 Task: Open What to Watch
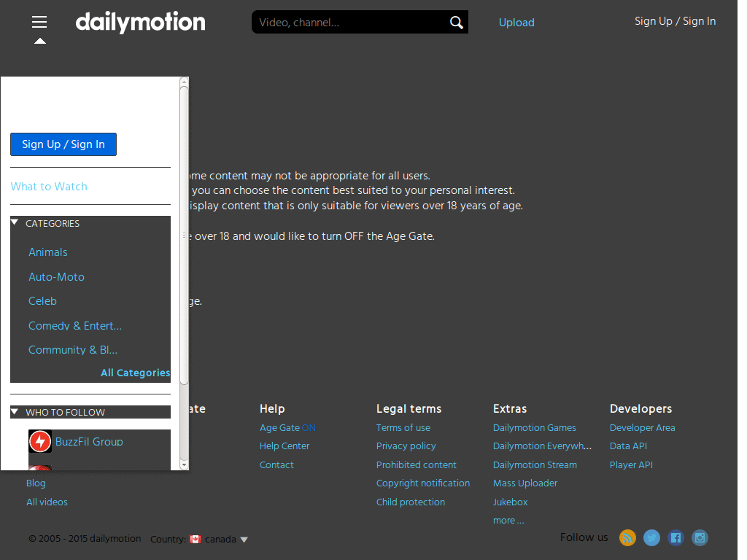point(49,186)
